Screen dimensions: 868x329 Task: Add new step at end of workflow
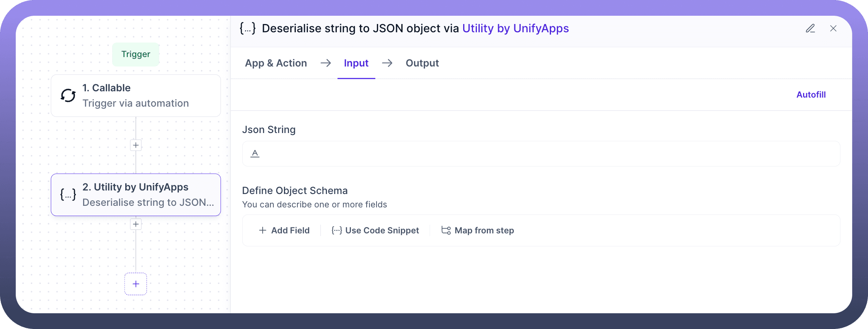(x=136, y=284)
